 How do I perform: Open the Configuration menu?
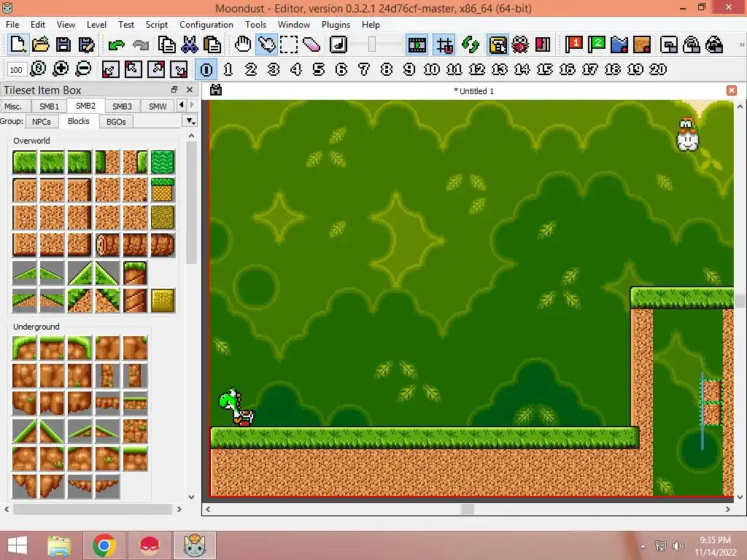tap(206, 25)
